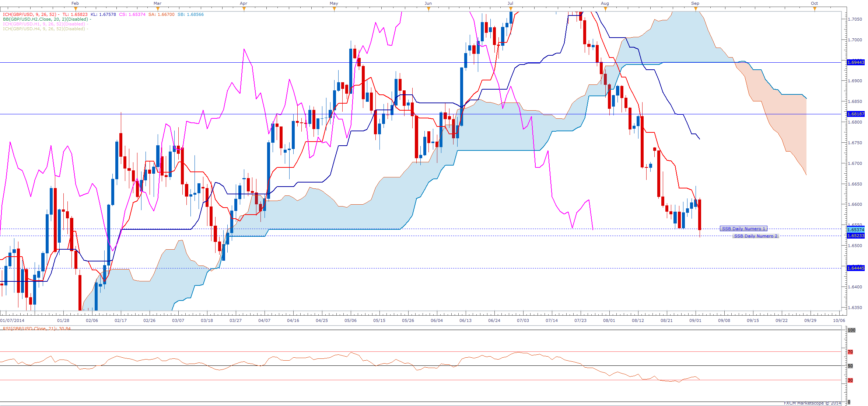Click the 06/13 date on the time axis
Image resolution: width=868 pixels, height=406 pixels.
click(465, 320)
